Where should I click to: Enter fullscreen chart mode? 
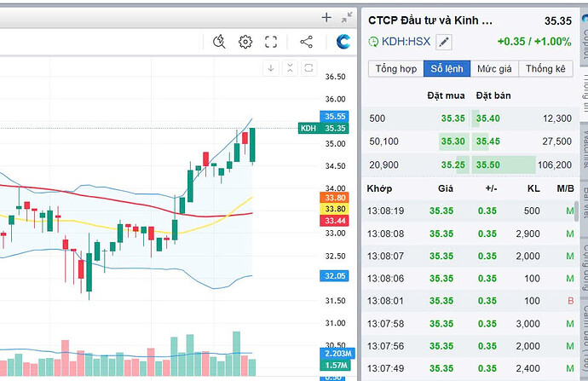271,42
